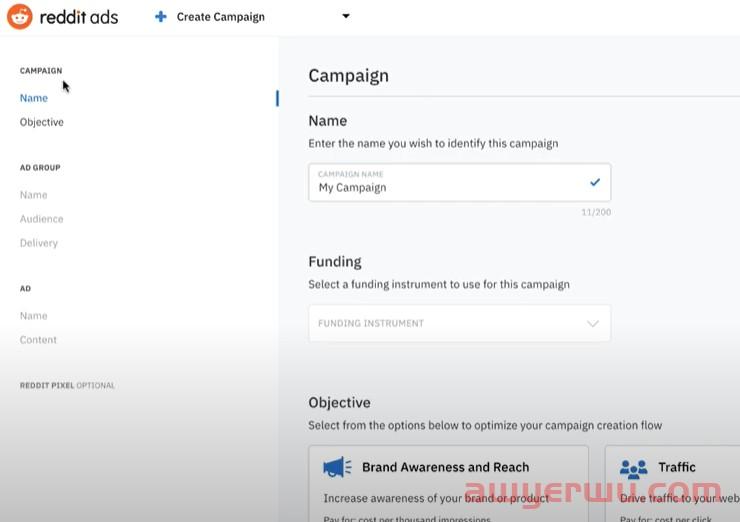
Task: Click the blue plus Create Campaign icon
Action: coord(161,17)
